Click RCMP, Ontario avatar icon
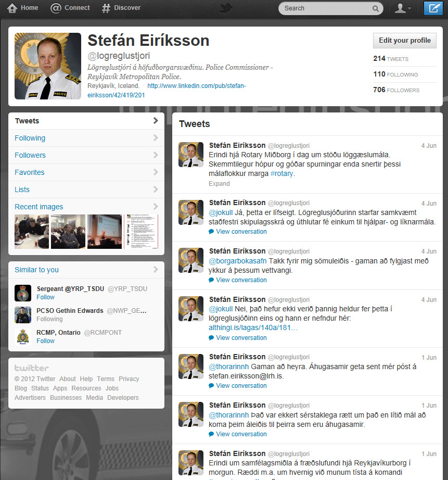448x480 pixels. (x=23, y=336)
